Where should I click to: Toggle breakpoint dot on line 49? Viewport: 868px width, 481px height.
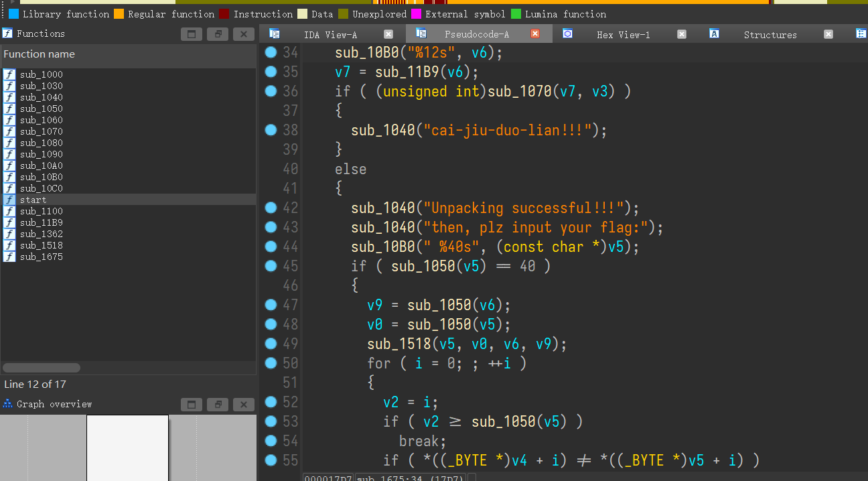point(271,344)
